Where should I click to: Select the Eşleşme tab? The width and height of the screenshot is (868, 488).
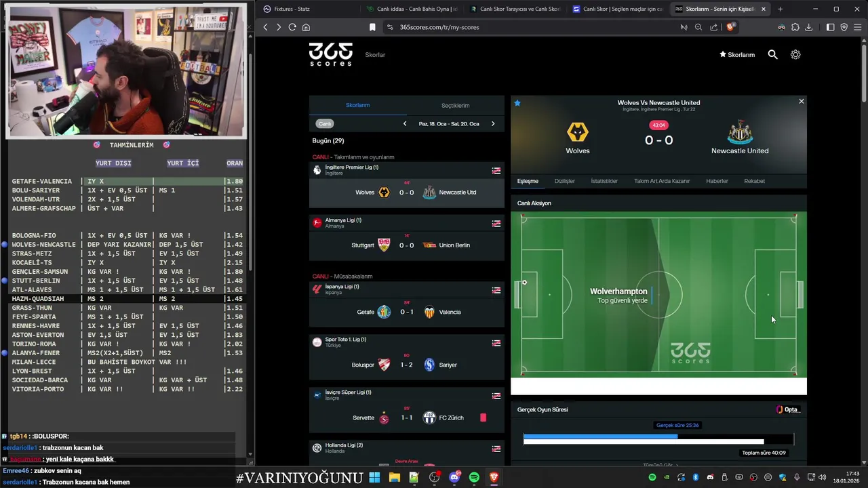pos(528,181)
